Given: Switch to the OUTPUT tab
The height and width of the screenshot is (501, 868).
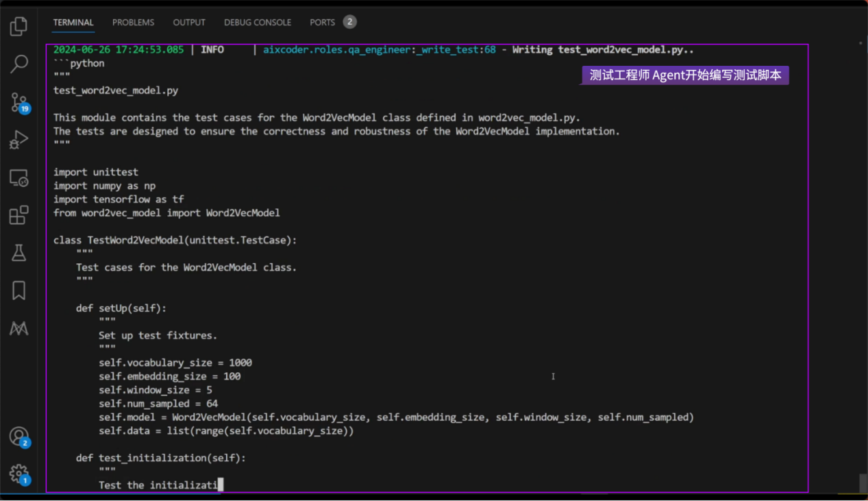Looking at the screenshot, I should (189, 23).
